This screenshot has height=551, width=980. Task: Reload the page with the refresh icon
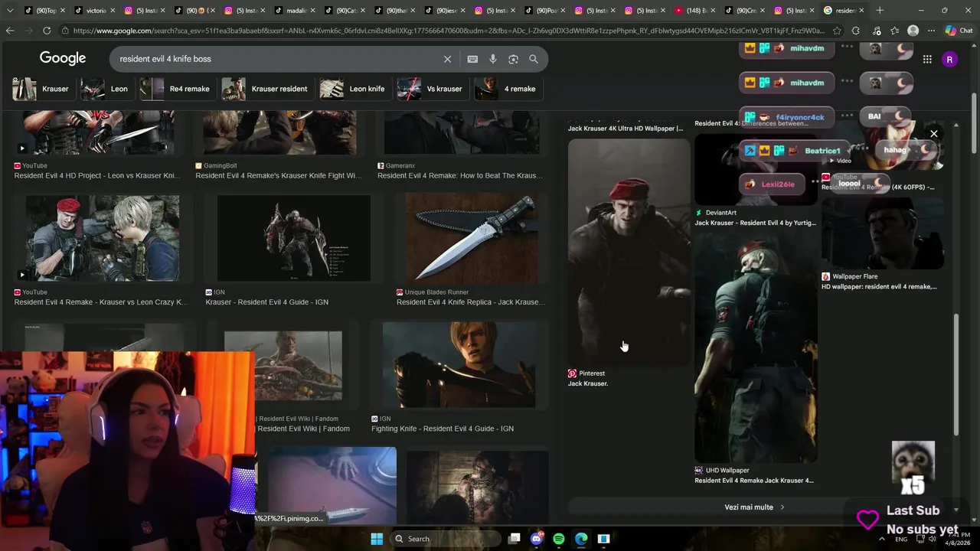47,31
